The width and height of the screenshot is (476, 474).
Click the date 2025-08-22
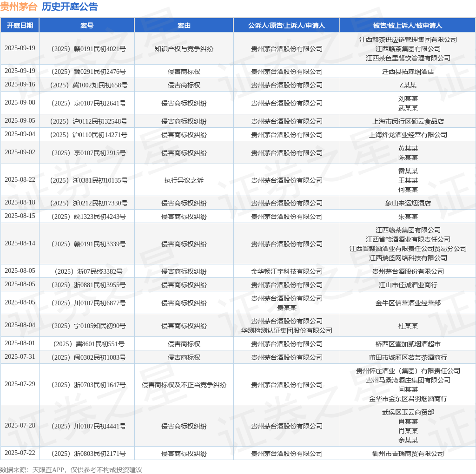tap(20, 180)
